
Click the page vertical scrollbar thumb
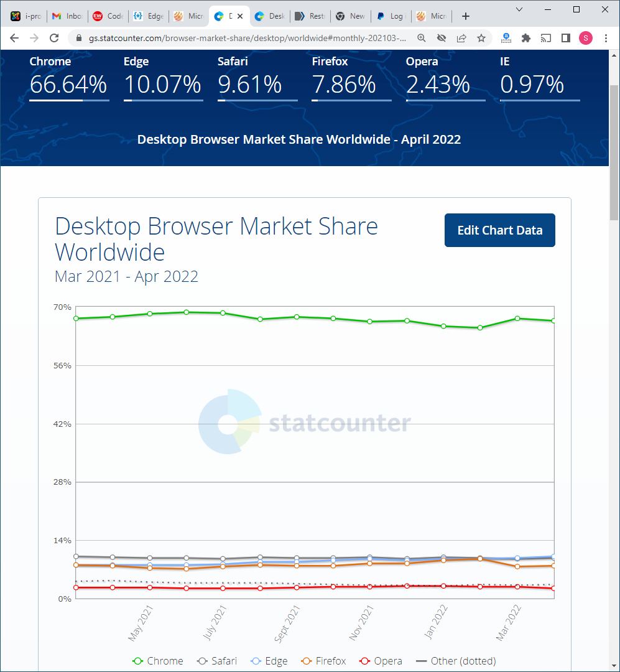point(614,152)
